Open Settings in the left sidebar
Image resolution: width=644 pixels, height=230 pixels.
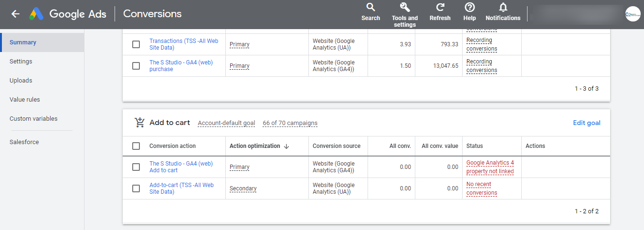(21, 62)
